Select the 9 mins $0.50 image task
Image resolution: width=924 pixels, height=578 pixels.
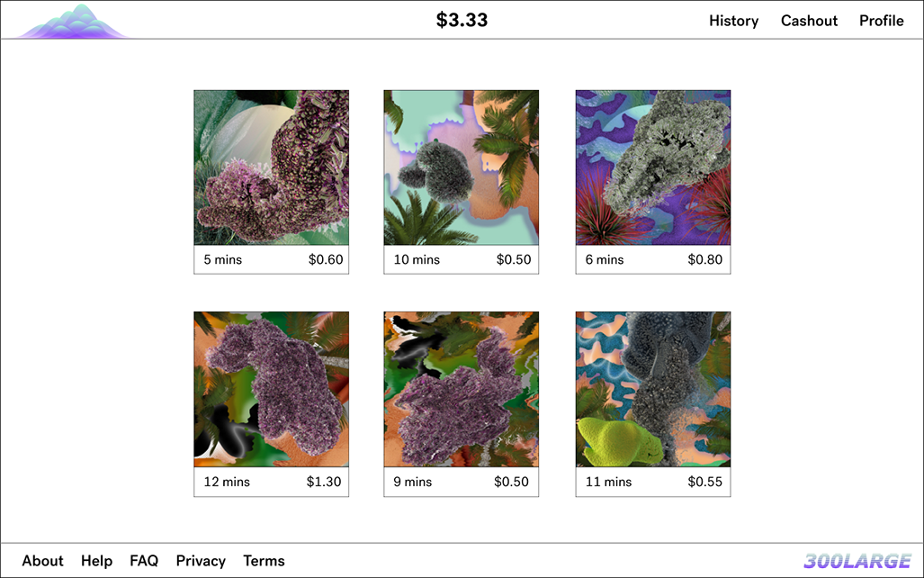(x=461, y=389)
